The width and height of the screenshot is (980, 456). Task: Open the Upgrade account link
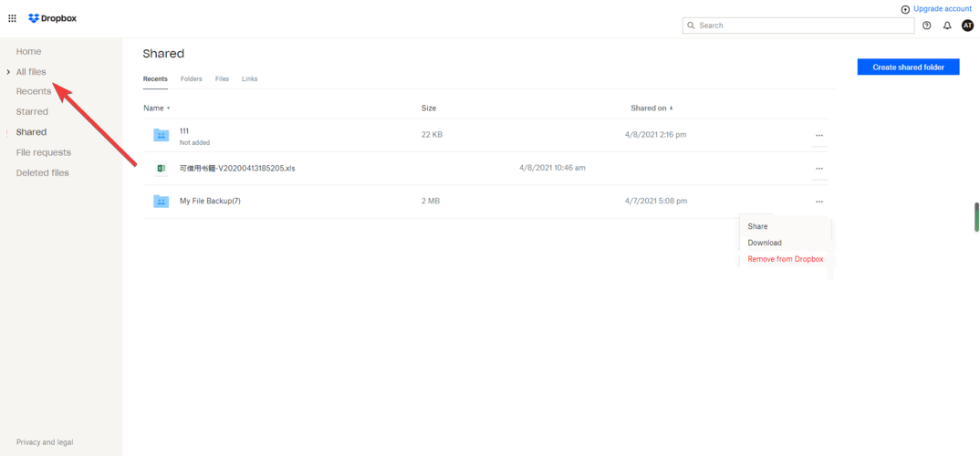tap(943, 9)
